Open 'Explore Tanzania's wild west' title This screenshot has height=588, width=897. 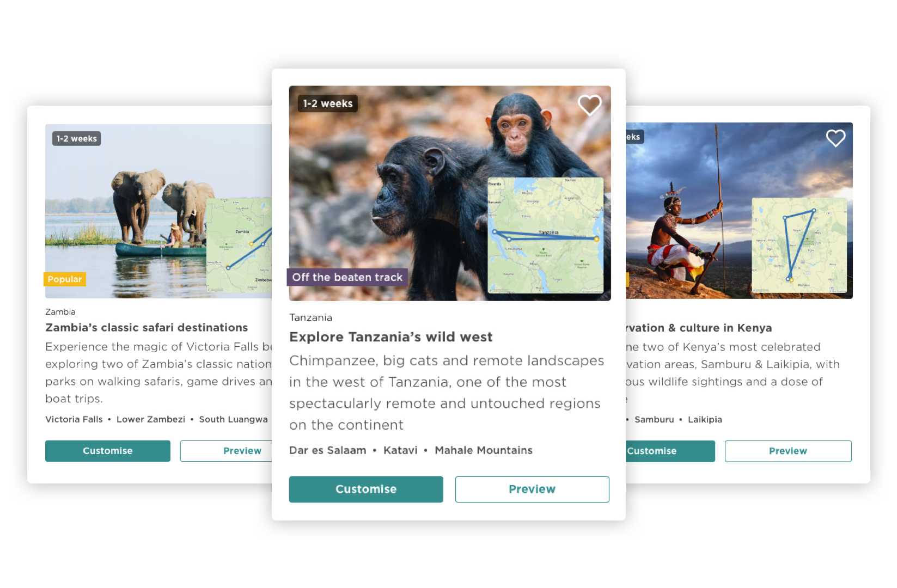[391, 337]
